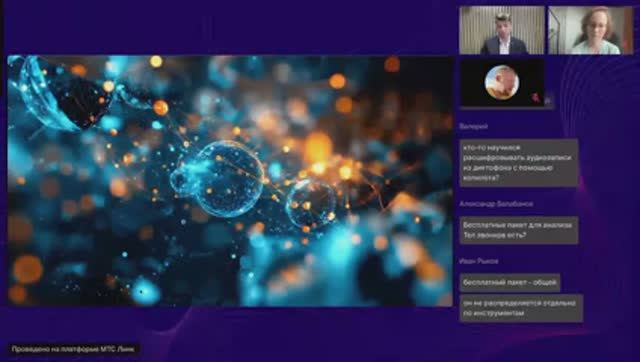The image size is (640, 362).
Task: Select the woman's webcam video tile
Action: 590,31
